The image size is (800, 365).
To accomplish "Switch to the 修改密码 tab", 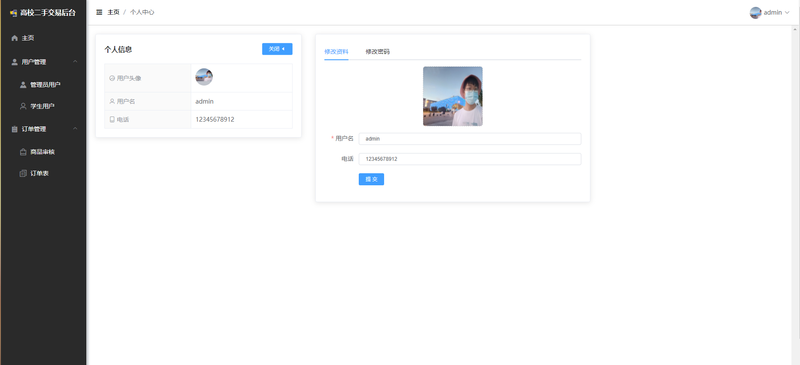I will click(x=378, y=52).
